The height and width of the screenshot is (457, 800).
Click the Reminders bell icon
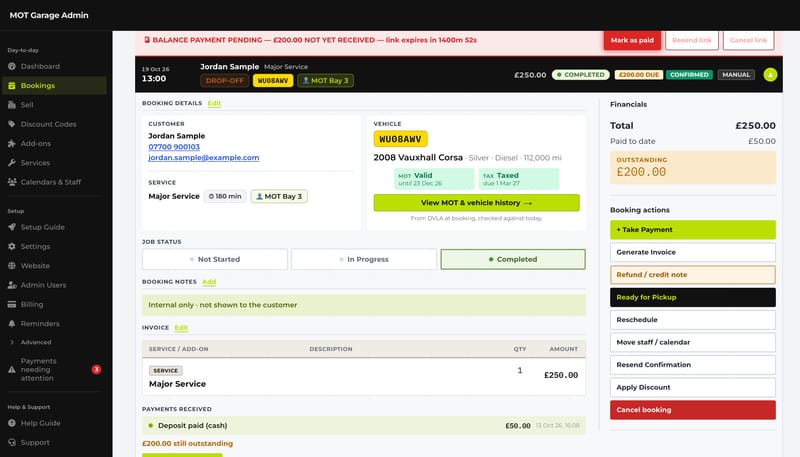point(12,323)
